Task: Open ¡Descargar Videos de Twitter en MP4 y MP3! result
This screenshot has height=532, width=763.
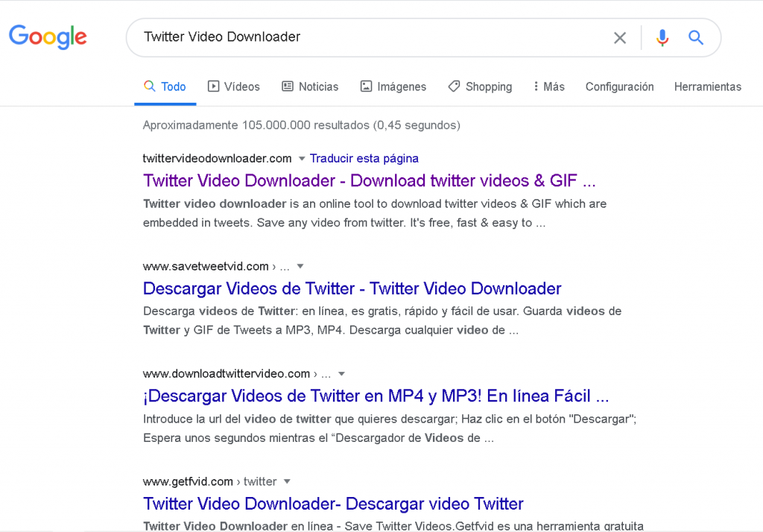Action: tap(376, 396)
